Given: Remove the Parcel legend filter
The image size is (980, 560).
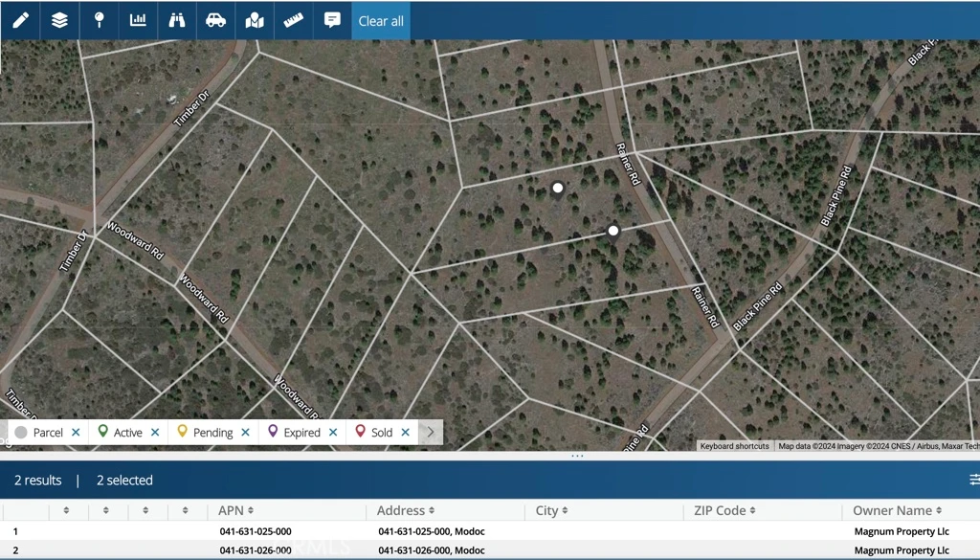Looking at the screenshot, I should pos(76,433).
